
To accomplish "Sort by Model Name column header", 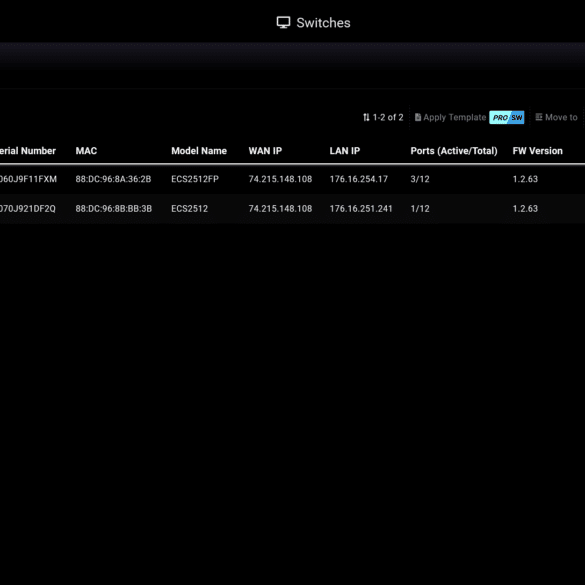I will pyautogui.click(x=199, y=151).
